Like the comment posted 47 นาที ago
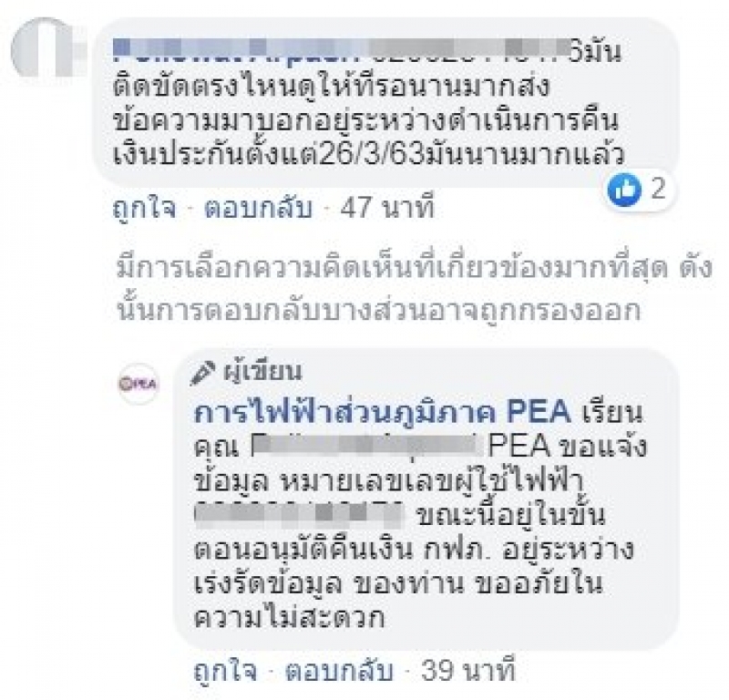Viewport: 729px width, 700px height. (x=145, y=208)
